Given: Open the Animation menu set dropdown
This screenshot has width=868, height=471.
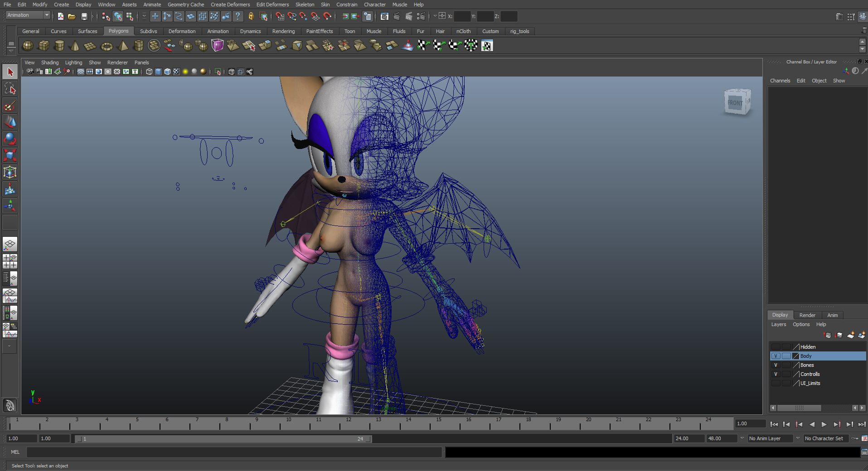Looking at the screenshot, I should coord(28,15).
